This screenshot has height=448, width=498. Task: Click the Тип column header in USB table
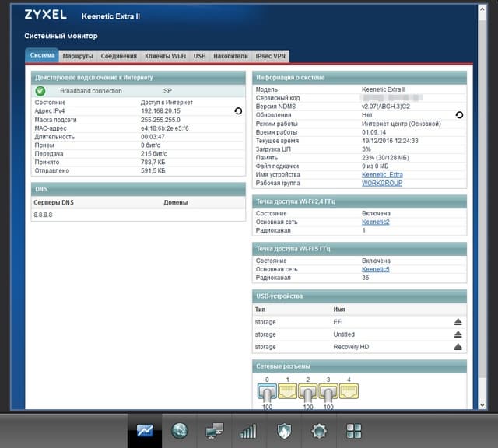tap(260, 310)
